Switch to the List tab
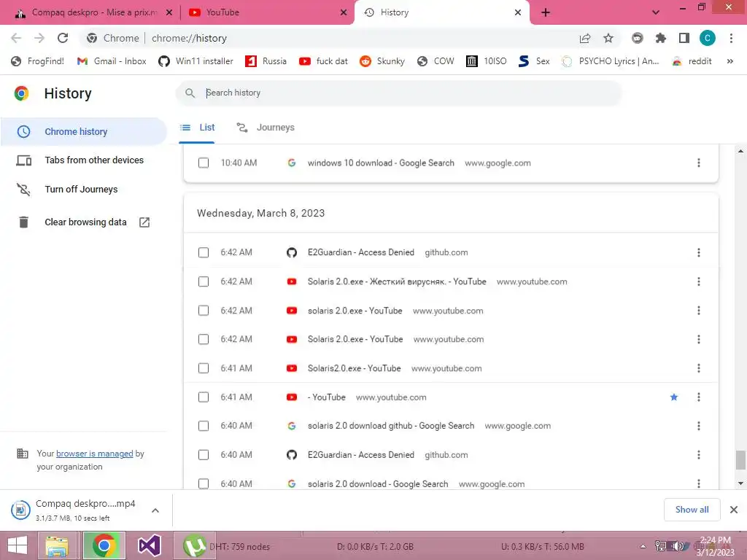 click(197, 128)
